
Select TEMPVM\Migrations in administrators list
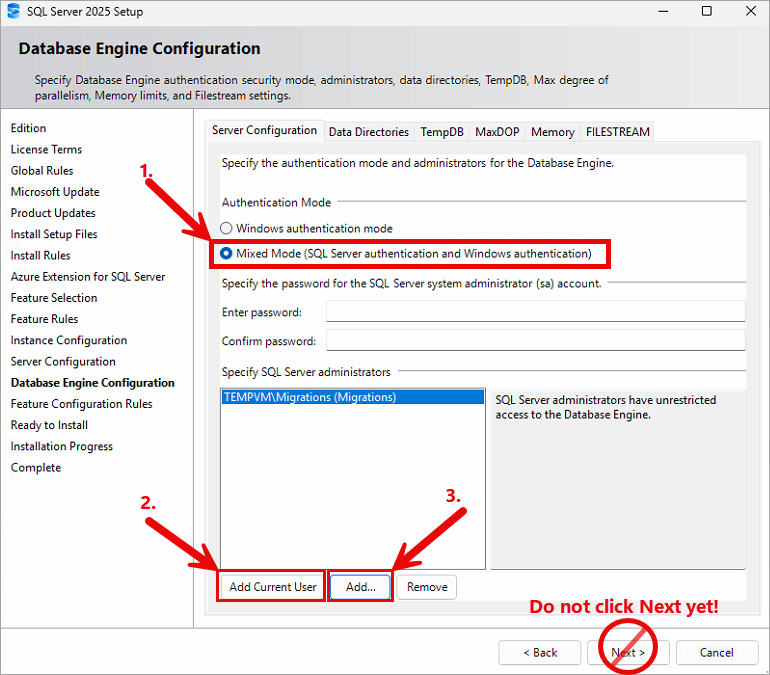[310, 397]
